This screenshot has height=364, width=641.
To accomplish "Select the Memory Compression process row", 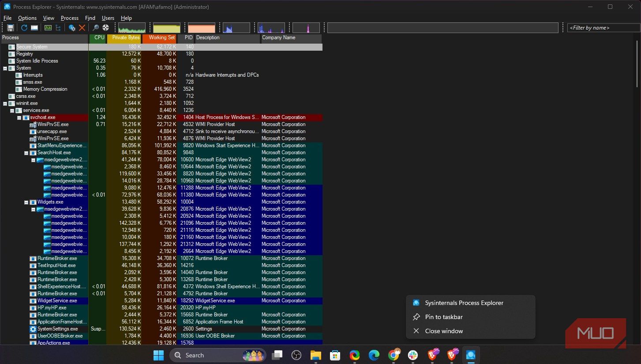I will point(161,89).
